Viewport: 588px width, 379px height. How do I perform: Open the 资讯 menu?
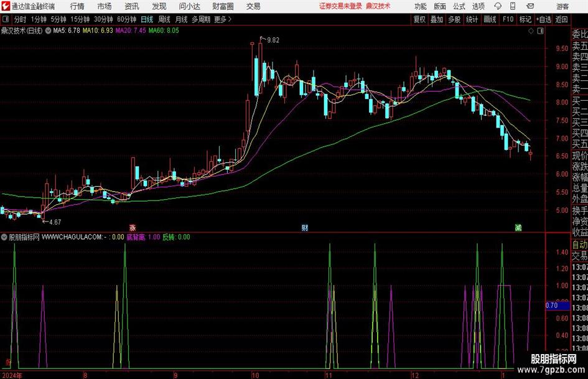click(x=132, y=6)
